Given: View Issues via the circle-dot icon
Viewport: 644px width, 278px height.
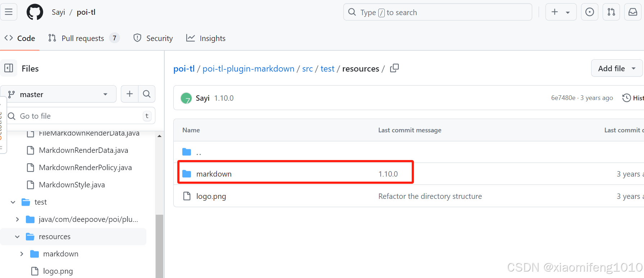Looking at the screenshot, I should pyautogui.click(x=590, y=12).
